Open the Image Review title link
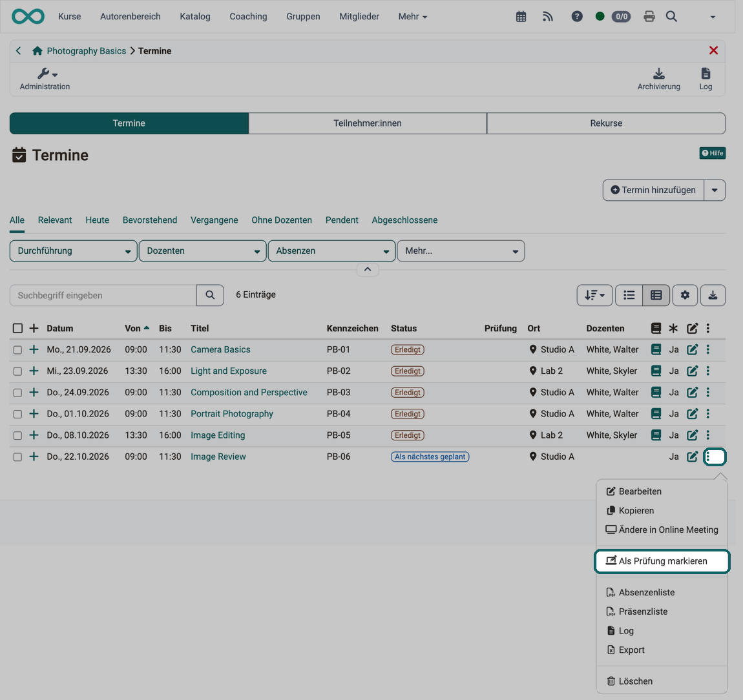This screenshot has width=743, height=700. point(218,457)
